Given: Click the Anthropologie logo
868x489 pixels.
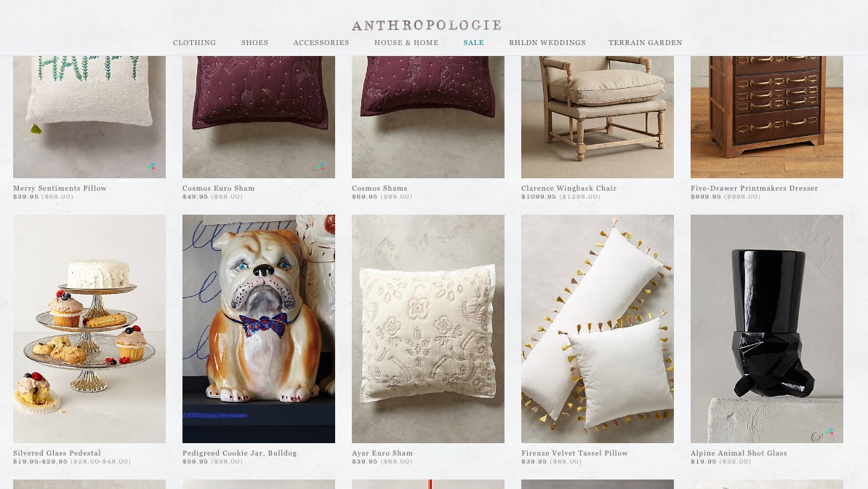Looking at the screenshot, I should point(426,25).
